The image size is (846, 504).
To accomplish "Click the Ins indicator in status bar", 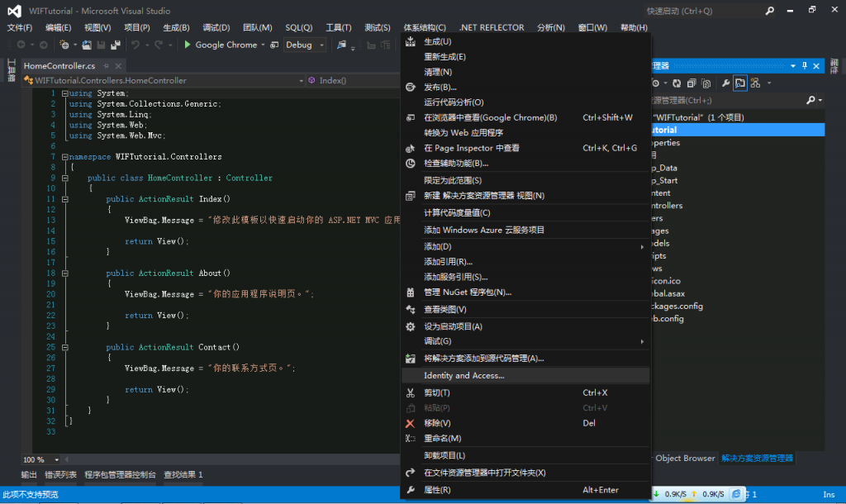I will 829,494.
